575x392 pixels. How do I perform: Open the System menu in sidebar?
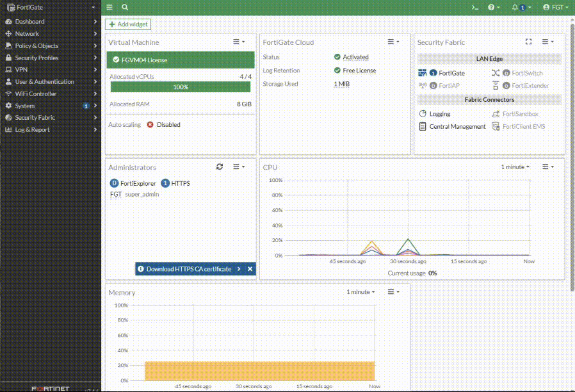point(25,106)
